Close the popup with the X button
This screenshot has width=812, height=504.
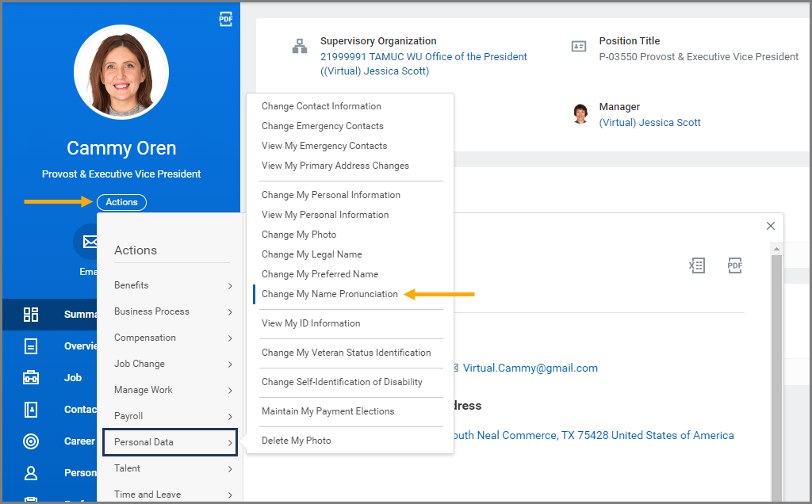coord(771,226)
